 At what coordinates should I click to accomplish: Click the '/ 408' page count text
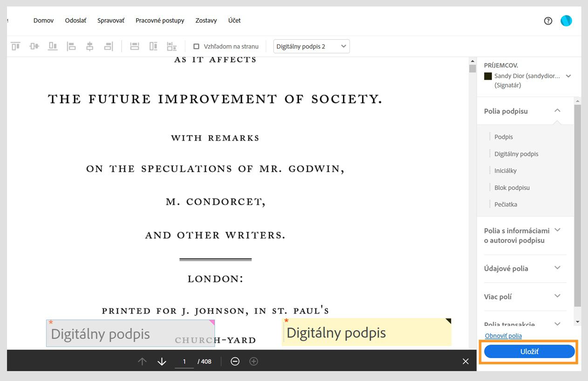(x=205, y=361)
